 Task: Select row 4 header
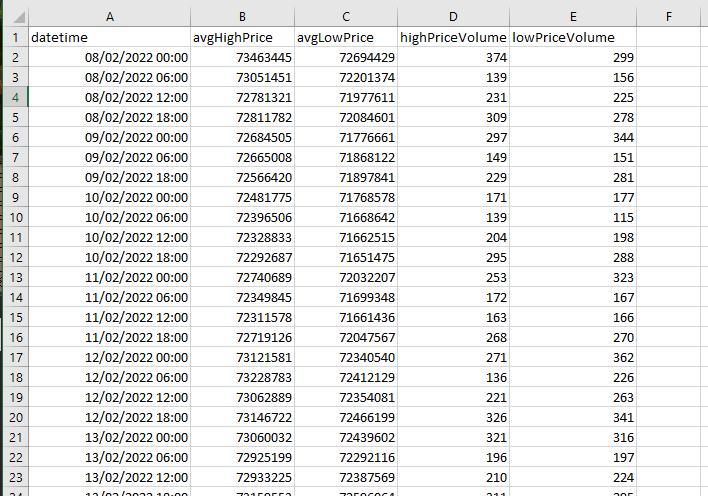pyautogui.click(x=16, y=97)
